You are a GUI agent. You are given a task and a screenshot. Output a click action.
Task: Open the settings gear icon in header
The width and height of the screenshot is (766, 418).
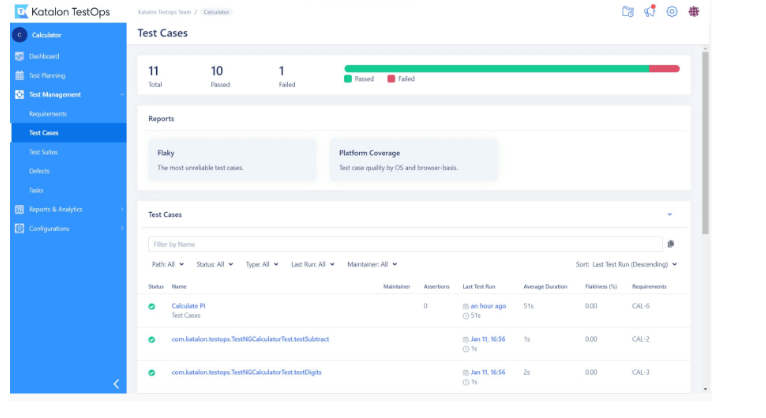click(x=672, y=11)
